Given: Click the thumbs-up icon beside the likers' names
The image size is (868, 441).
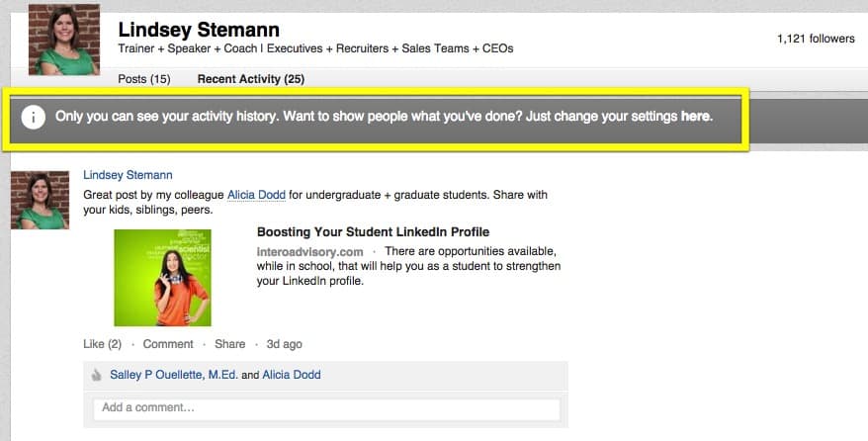Looking at the screenshot, I should tap(97, 375).
